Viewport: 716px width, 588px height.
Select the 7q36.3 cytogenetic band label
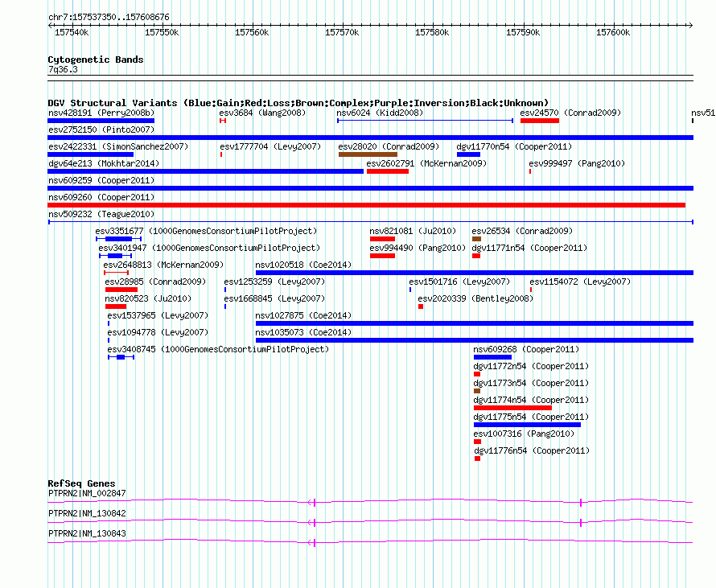63,70
